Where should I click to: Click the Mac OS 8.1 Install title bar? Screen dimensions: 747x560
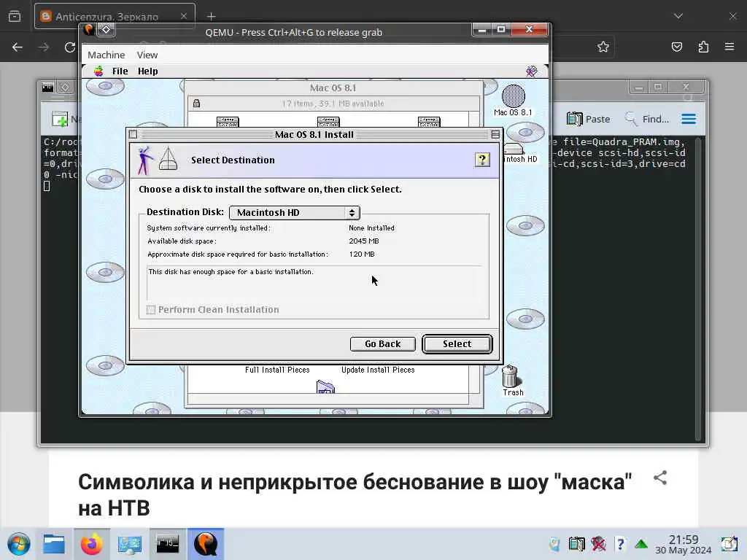click(x=314, y=135)
